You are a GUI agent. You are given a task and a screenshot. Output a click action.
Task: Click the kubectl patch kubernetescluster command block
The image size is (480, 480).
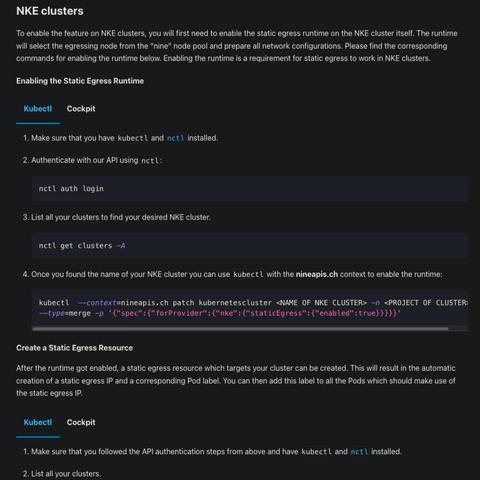coord(250,308)
